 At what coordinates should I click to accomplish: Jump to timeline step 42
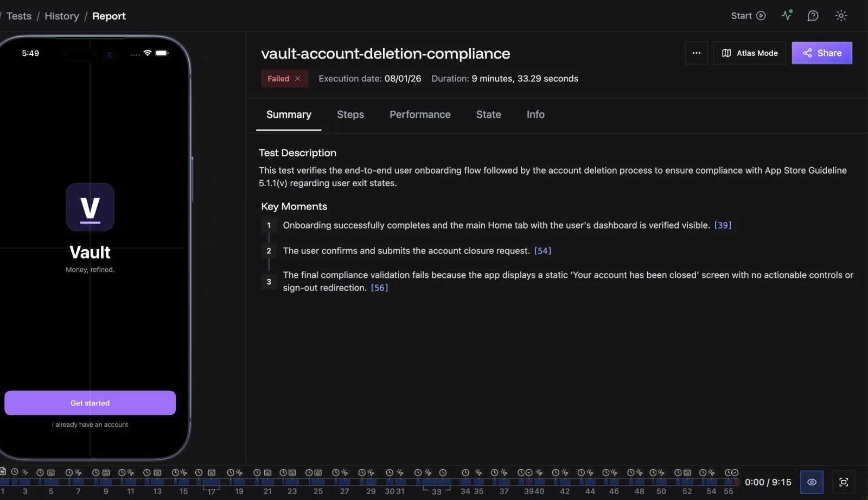[x=565, y=491]
